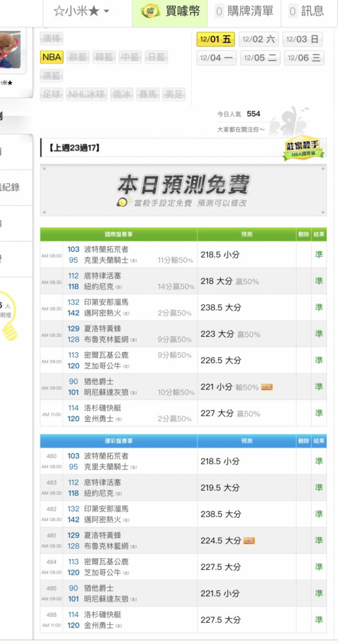Choose the 歐籃 league filter
The image size is (338, 644).
pyautogui.click(x=79, y=57)
